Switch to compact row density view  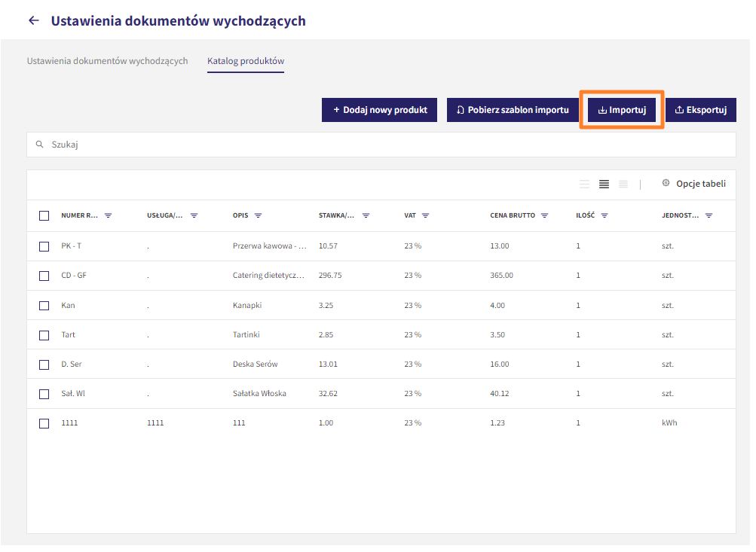pyautogui.click(x=623, y=184)
